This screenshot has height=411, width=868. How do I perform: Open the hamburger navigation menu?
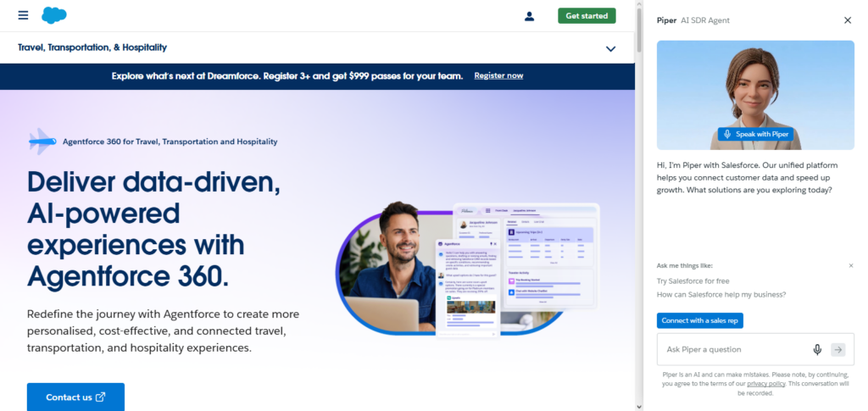tap(23, 15)
